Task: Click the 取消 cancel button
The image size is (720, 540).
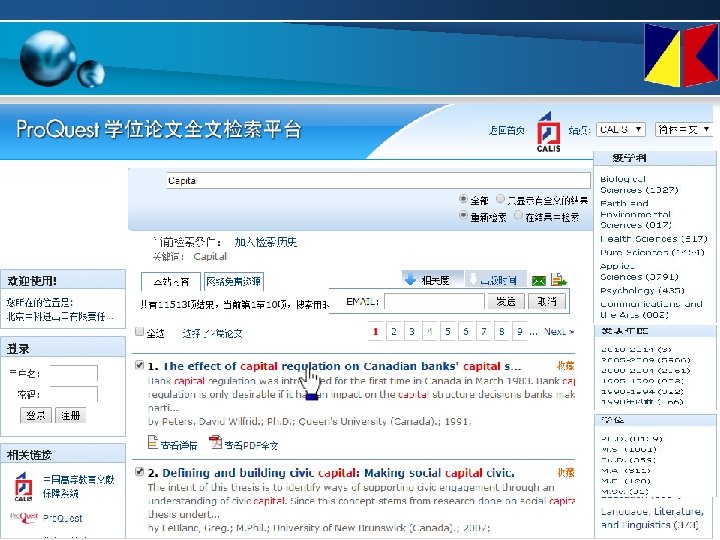Action: [x=547, y=302]
